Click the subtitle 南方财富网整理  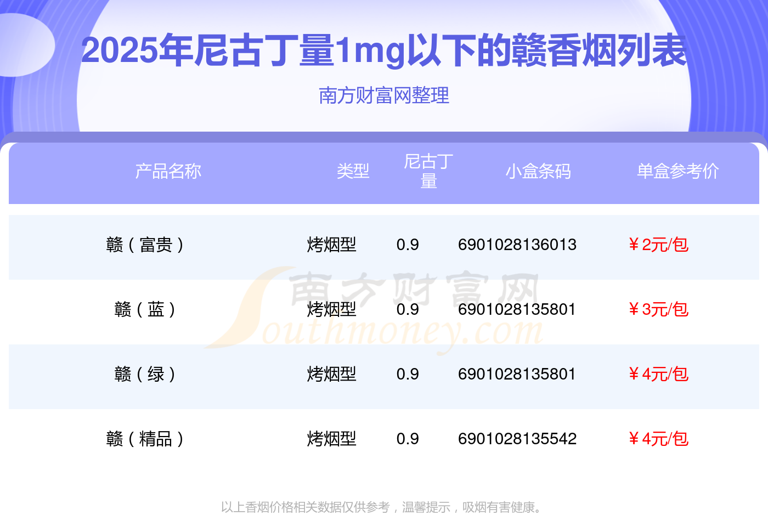[x=384, y=95]
